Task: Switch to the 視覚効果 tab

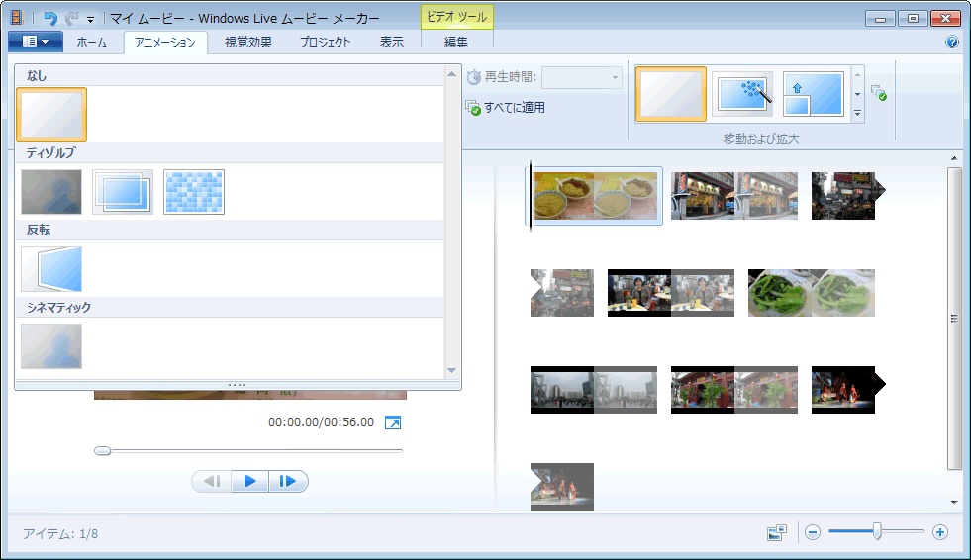Action: pos(247,42)
